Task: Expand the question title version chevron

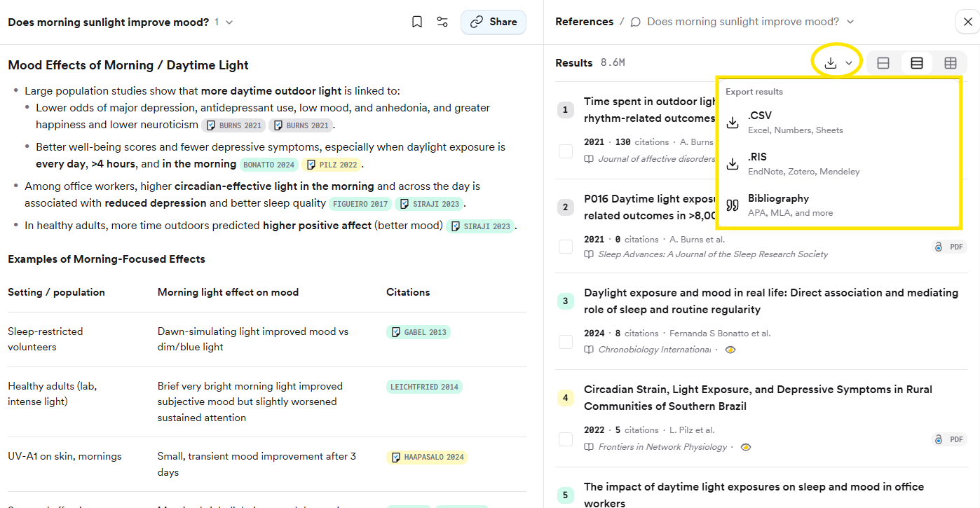Action: 229,22
